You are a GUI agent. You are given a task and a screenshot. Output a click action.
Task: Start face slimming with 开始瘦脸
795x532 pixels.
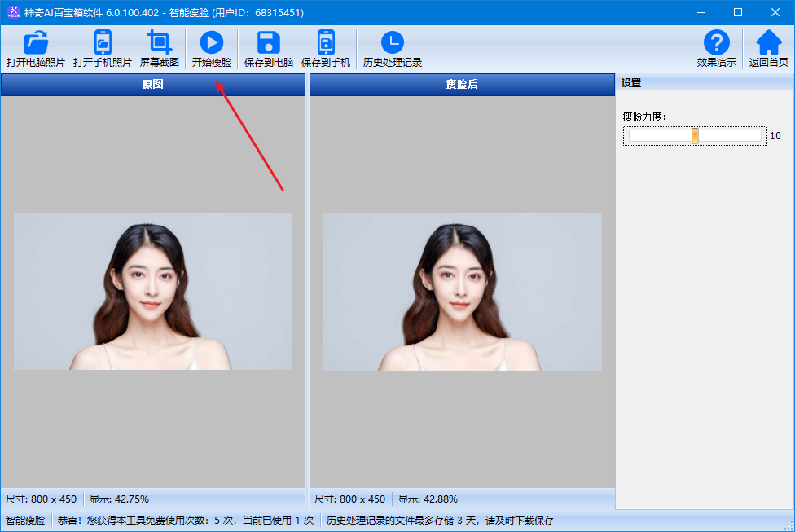coord(212,43)
